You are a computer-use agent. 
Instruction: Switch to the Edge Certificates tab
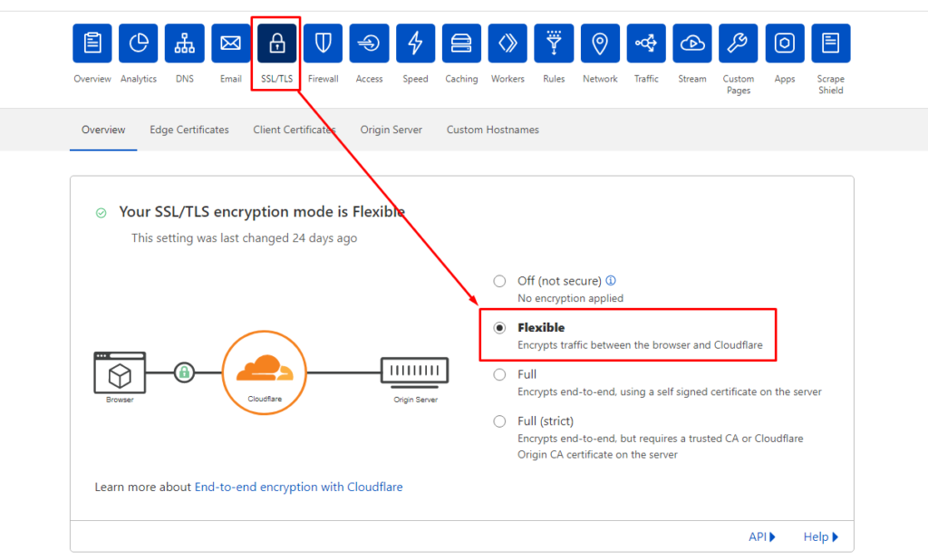coord(189,130)
